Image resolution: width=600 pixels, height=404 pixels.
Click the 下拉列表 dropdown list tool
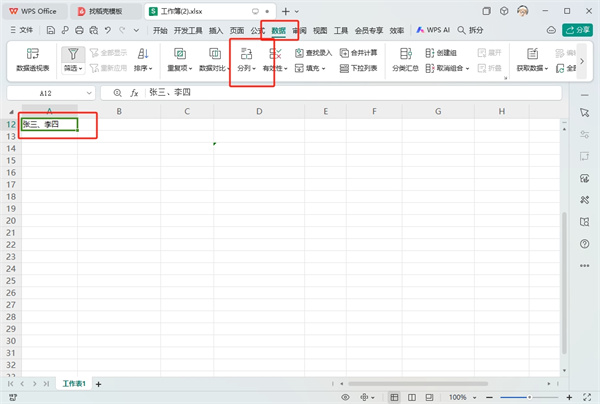(x=358, y=70)
